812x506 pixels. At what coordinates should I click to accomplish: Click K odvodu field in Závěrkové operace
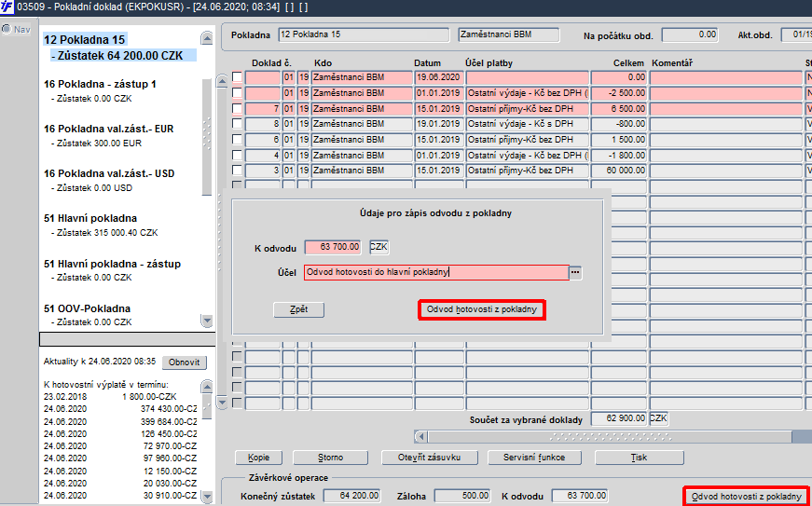point(580,496)
